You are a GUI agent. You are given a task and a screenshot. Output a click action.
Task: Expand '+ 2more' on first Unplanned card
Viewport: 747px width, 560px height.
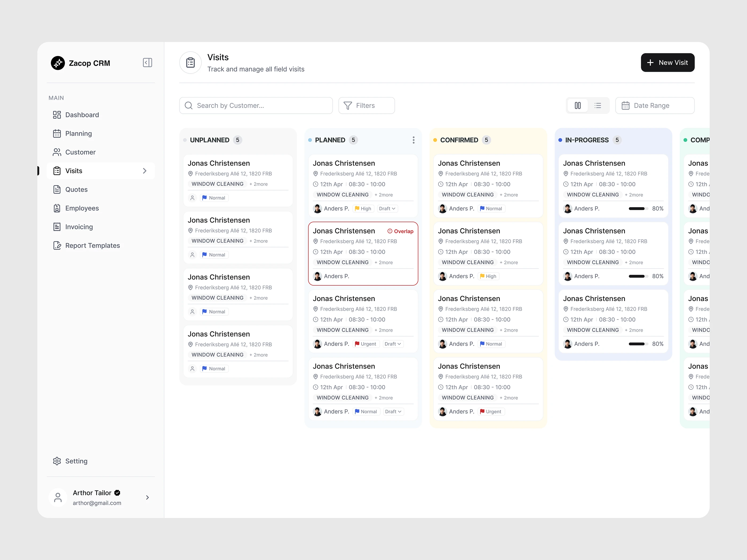click(258, 184)
